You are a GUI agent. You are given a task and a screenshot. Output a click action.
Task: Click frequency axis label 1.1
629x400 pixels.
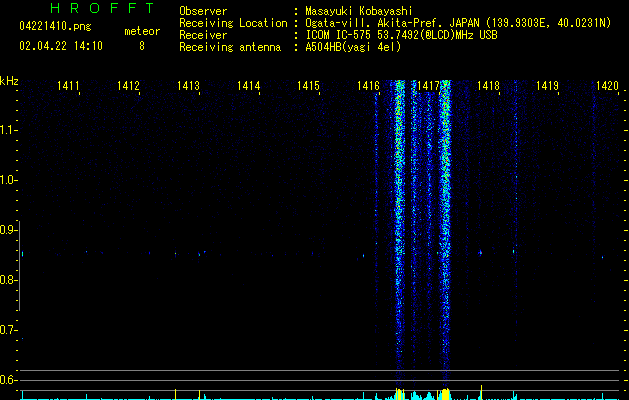8,130
